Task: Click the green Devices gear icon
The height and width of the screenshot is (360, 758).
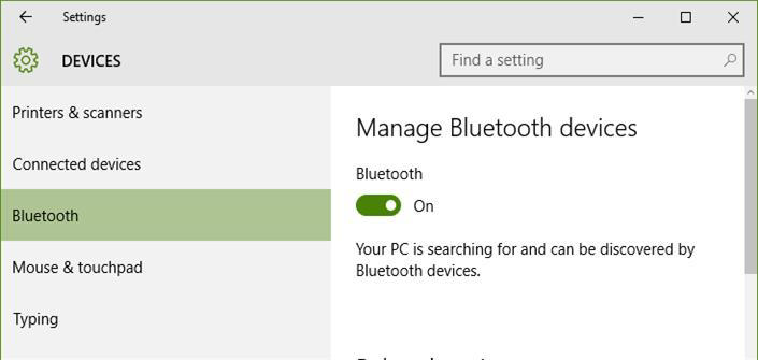Action: click(x=26, y=60)
